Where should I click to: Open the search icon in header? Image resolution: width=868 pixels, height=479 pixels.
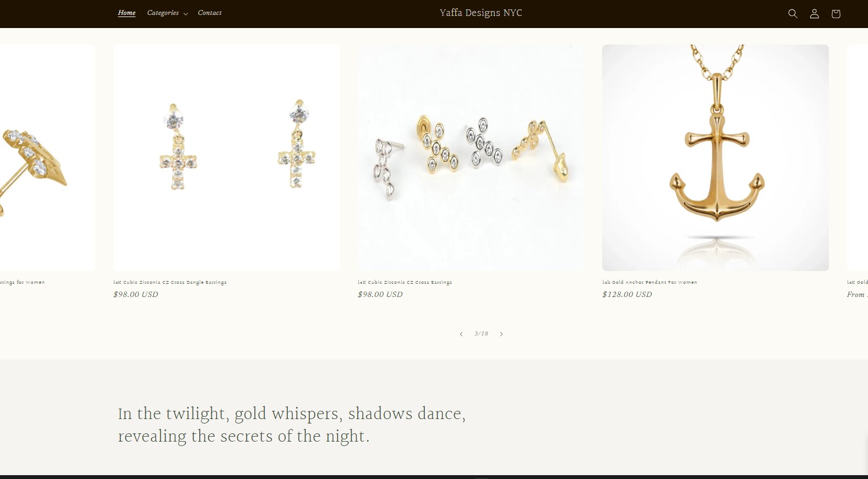[793, 14]
